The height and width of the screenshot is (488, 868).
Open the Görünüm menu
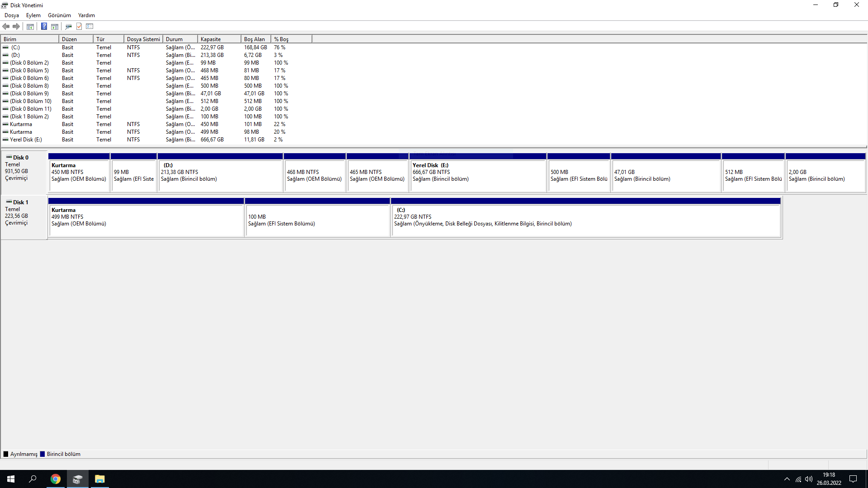[x=59, y=15]
